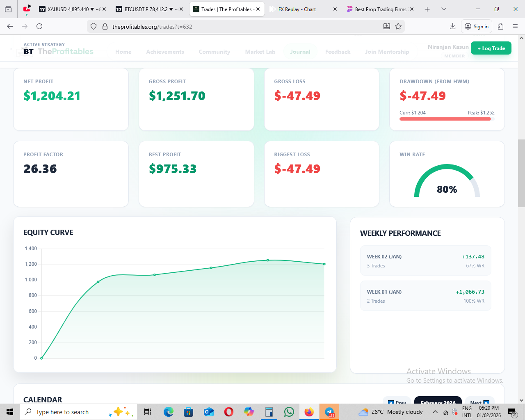This screenshot has width=525, height=420.
Task: Click the address bar URL field
Action: (x=242, y=26)
